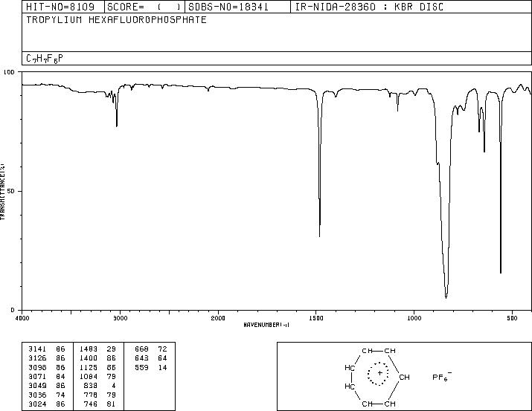Click the rightmost CH vertex next to PF6
The height and width of the screenshot is (411, 532).
(x=404, y=377)
